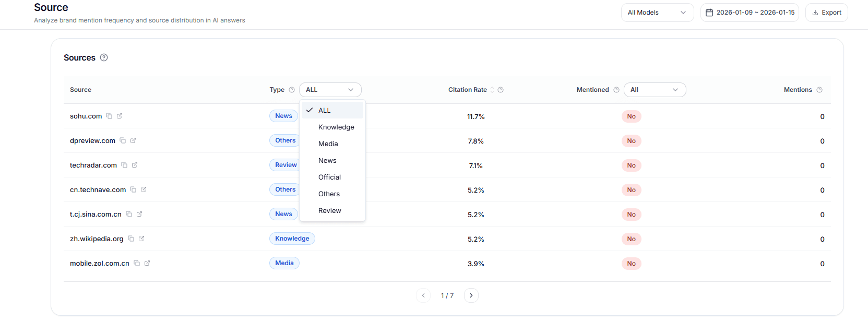
Task: Collapse the Type filter dropdown
Action: point(330,90)
